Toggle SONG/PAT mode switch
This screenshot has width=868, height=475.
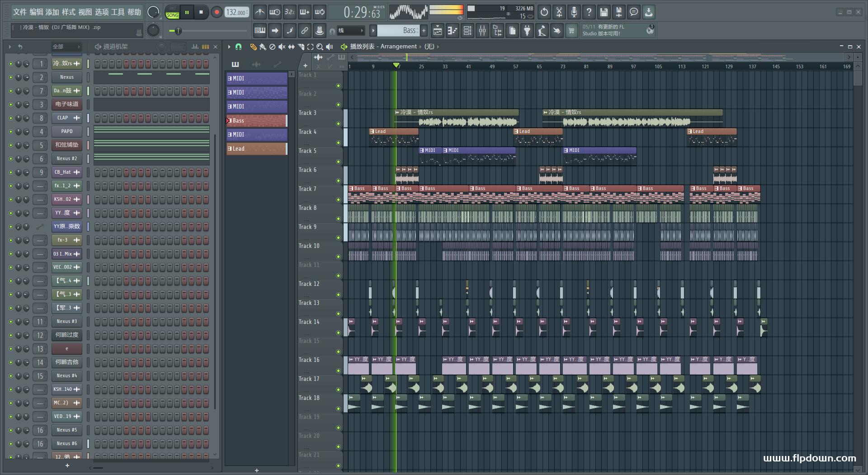tap(172, 12)
